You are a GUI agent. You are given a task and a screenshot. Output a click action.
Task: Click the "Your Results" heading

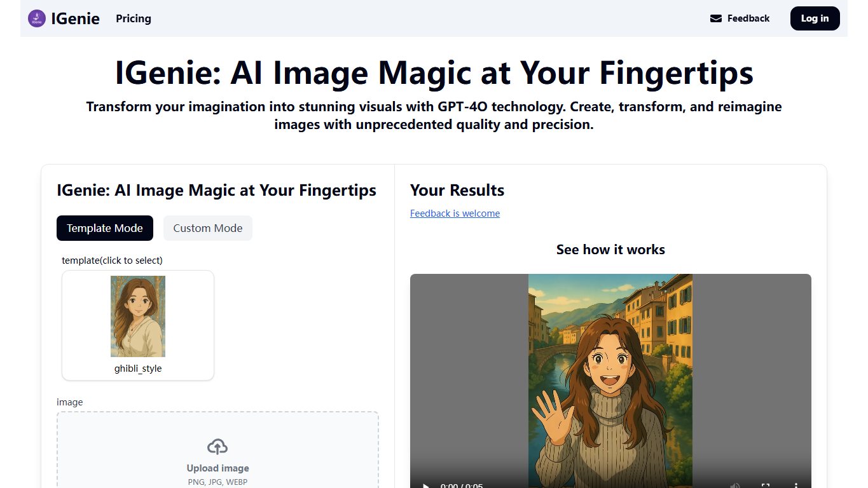(457, 190)
